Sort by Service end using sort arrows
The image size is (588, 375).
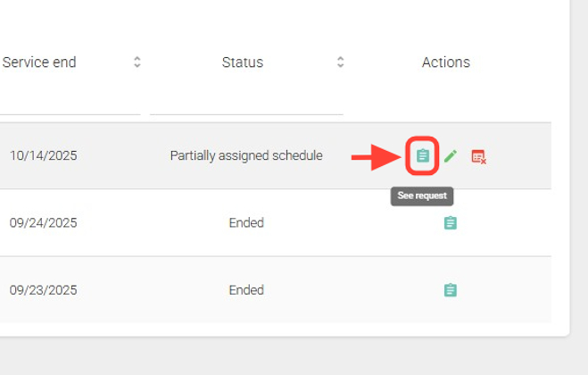pyautogui.click(x=137, y=62)
